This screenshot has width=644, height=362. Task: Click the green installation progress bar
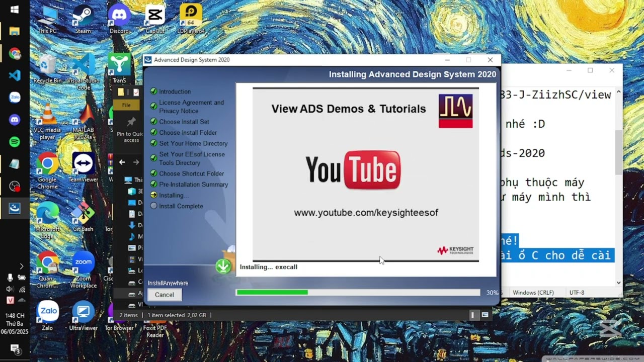[272, 292]
